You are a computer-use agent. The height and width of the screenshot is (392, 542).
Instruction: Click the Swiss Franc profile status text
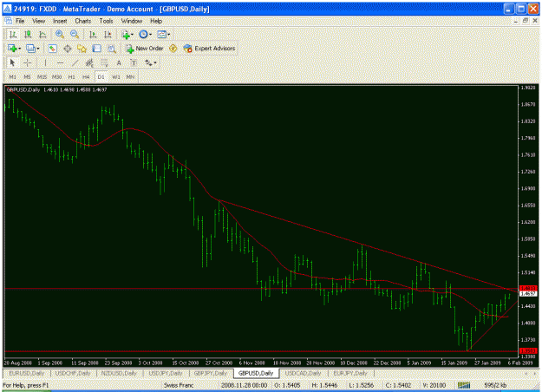point(179,385)
